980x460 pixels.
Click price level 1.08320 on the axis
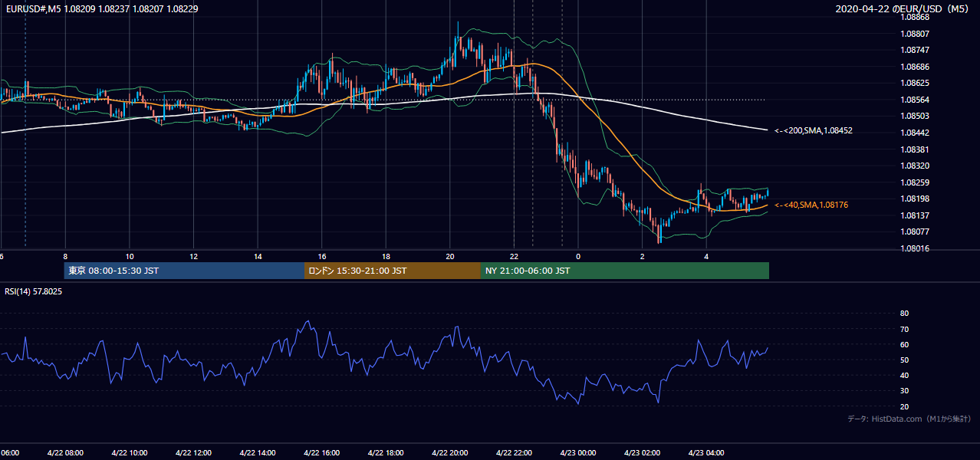(914, 166)
